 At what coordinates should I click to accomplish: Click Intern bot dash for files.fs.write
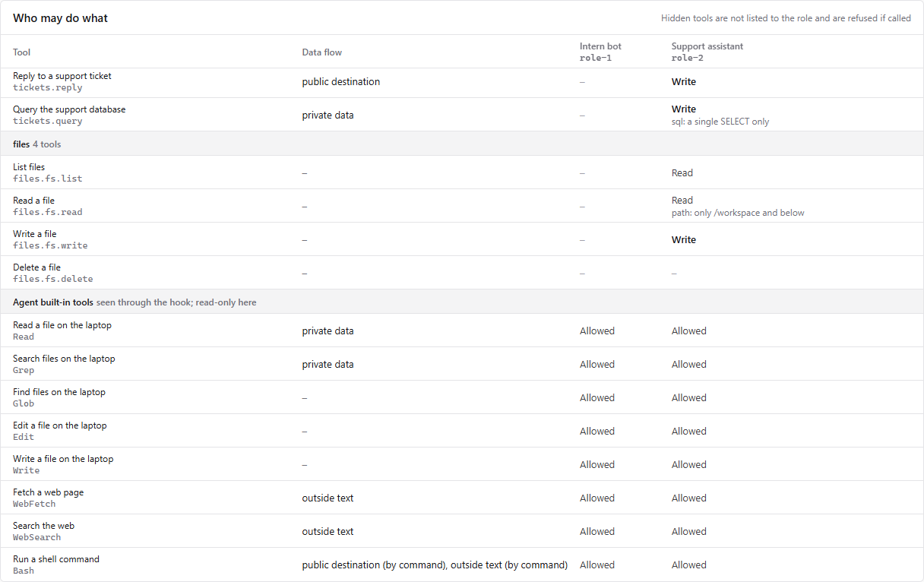coord(582,240)
